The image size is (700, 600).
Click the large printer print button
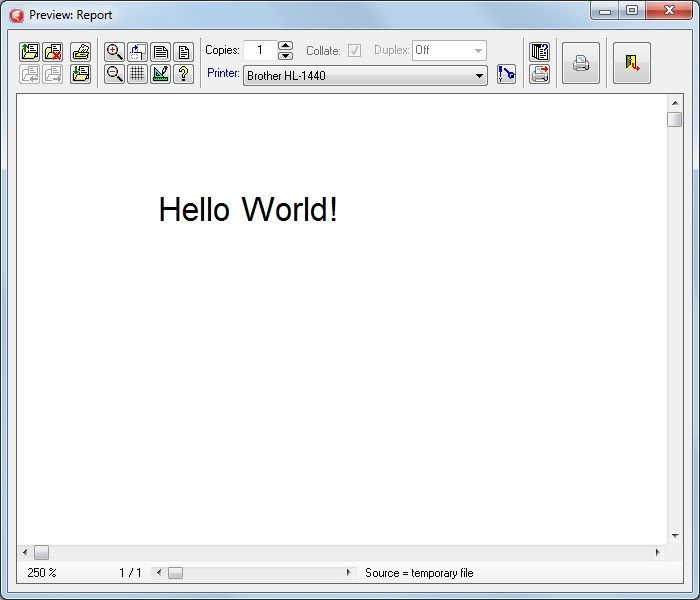[580, 63]
